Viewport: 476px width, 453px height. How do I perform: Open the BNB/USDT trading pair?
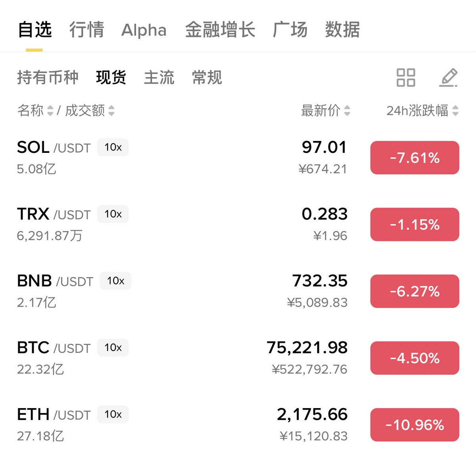(x=55, y=281)
